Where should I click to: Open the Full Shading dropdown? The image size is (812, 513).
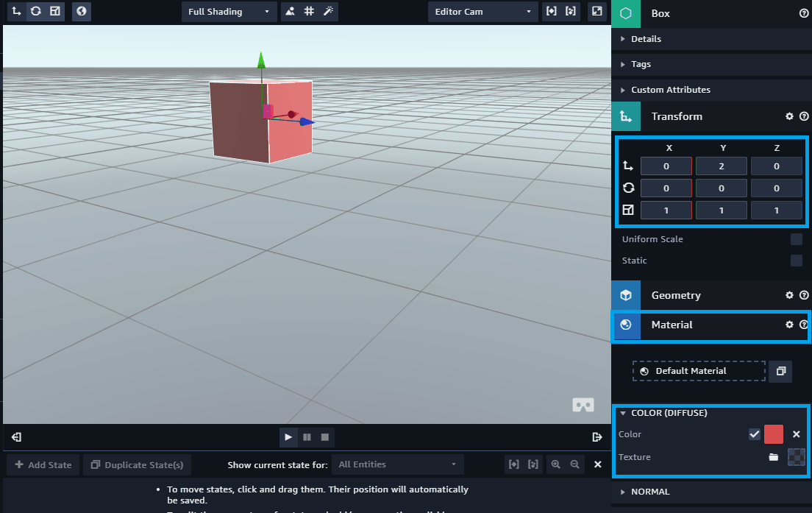click(229, 12)
